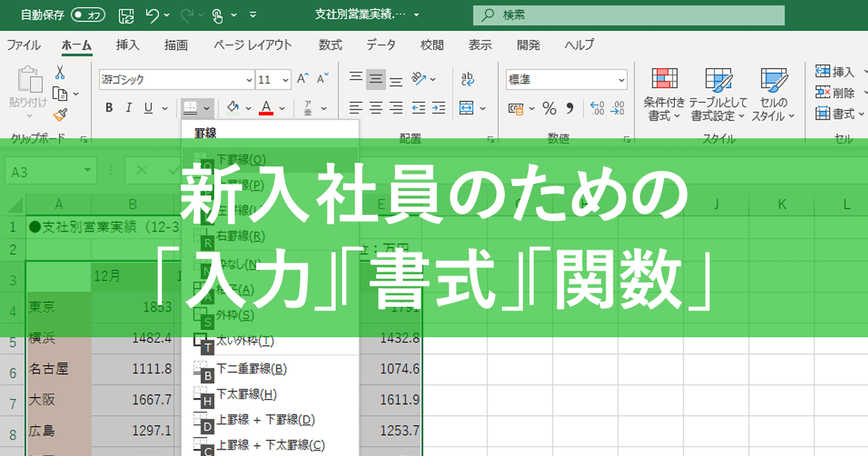
Task: Toggle right horizontal alignment
Action: (396, 108)
